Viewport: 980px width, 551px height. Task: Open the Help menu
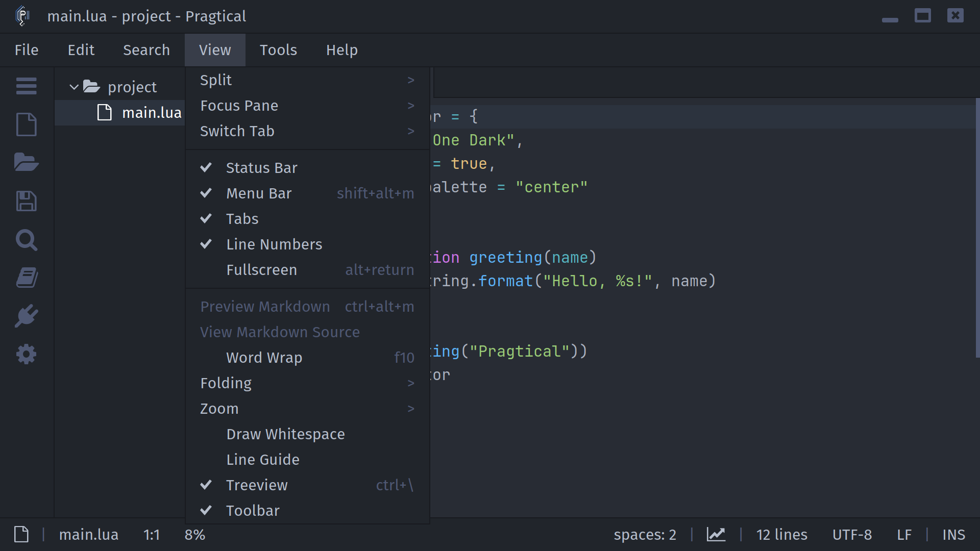(x=342, y=50)
